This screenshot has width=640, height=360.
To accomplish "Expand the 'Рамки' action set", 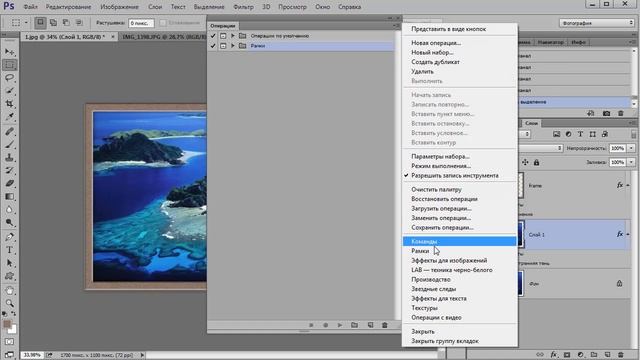I will pyautogui.click(x=233, y=46).
